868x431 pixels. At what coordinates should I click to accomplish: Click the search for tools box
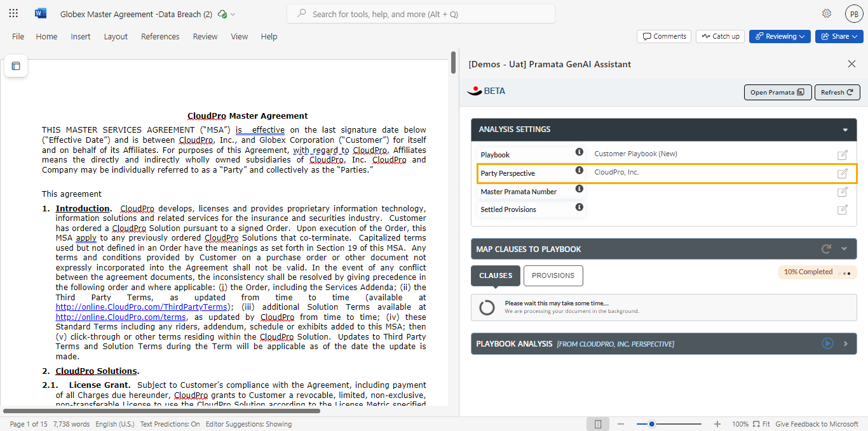click(x=421, y=14)
